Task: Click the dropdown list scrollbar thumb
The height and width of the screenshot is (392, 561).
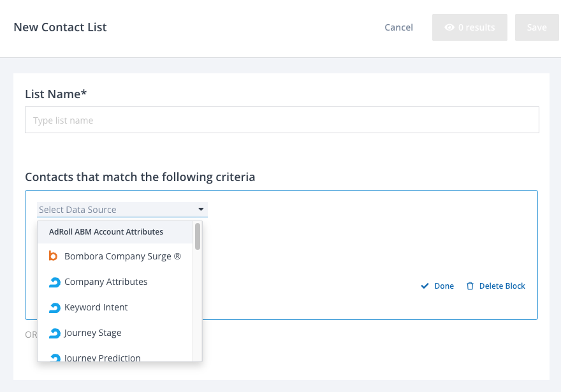Action: tap(198, 236)
